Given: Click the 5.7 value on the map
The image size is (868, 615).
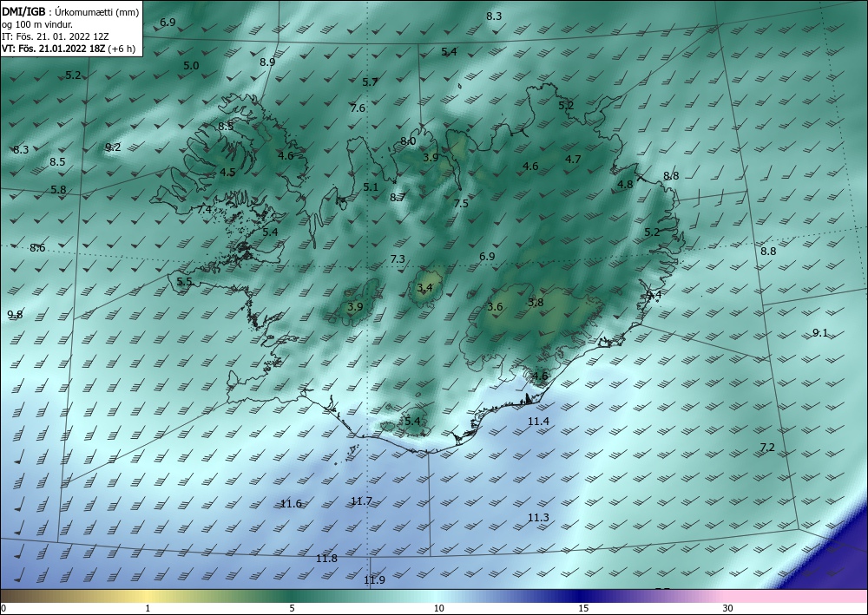Looking at the screenshot, I should tap(370, 82).
